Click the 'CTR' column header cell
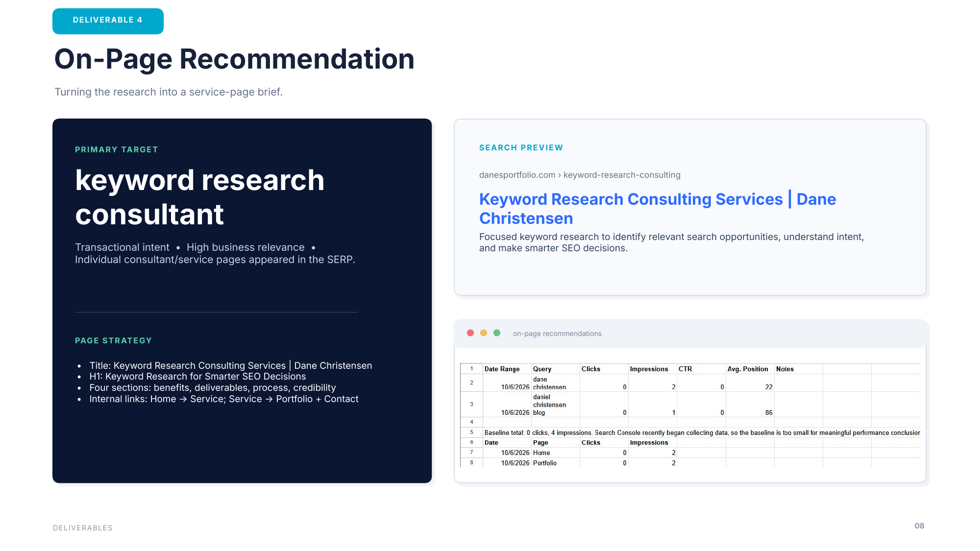The height and width of the screenshot is (551, 980). point(701,369)
